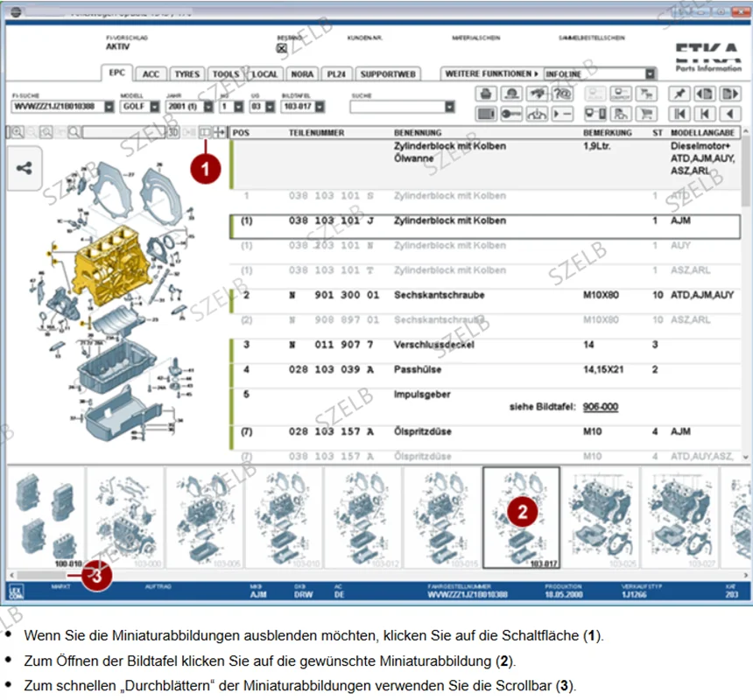Click the question-mark email help icon

561,94
